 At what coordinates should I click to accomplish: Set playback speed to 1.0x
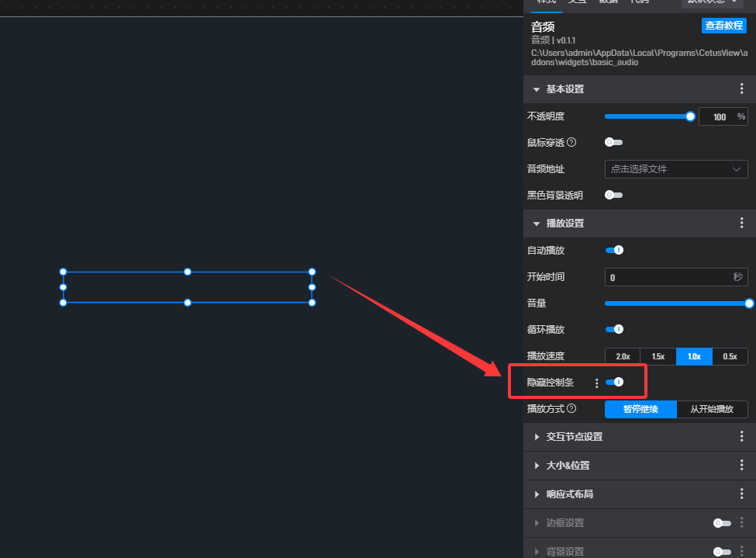(x=694, y=357)
